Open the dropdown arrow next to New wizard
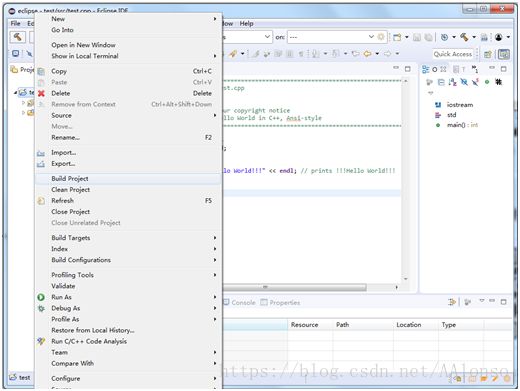Viewport: 520px width, 391px height. [406, 37]
